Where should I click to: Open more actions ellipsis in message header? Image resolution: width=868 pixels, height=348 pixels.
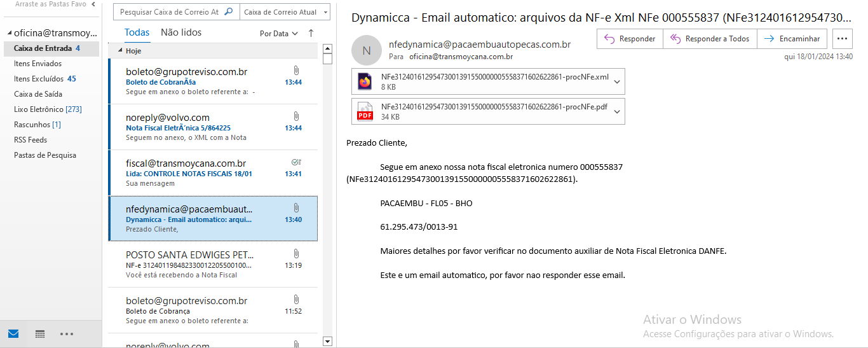(x=842, y=39)
